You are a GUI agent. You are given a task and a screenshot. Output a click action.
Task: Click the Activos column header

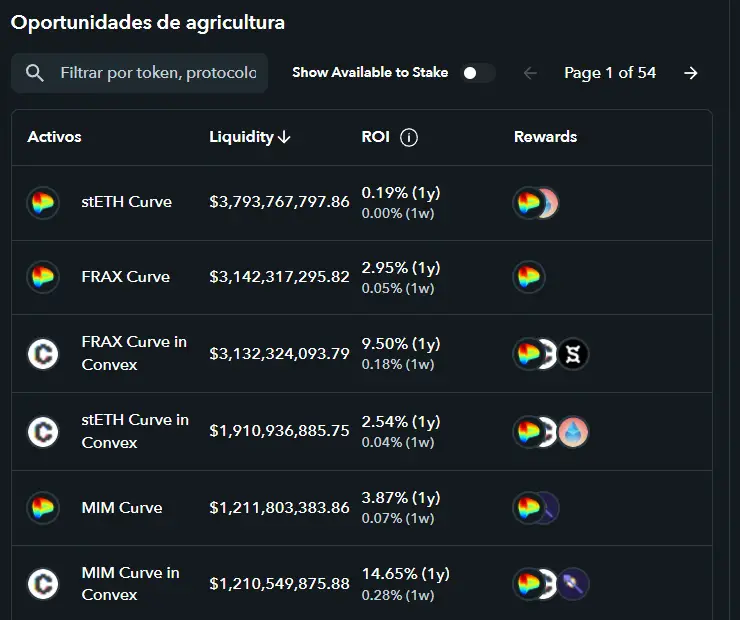54,137
